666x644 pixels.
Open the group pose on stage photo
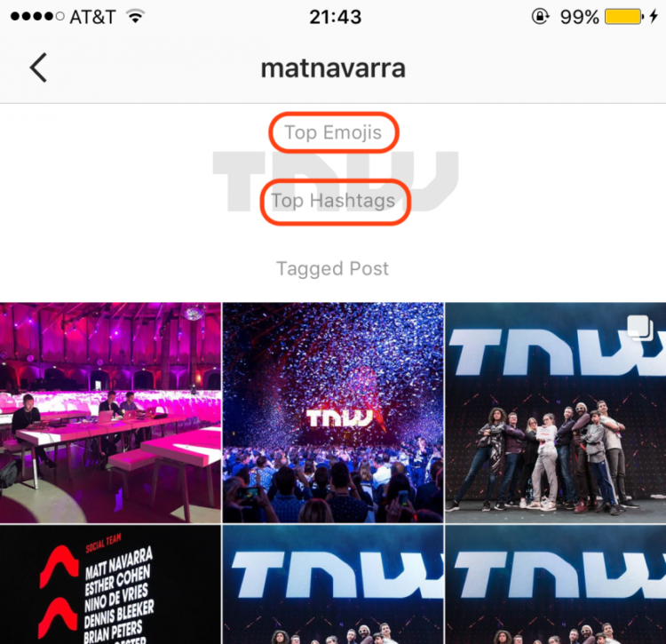pyautogui.click(x=556, y=412)
